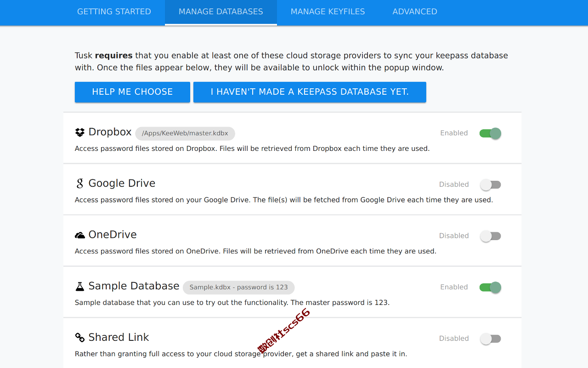Click the Shared Link chain icon
Screen dimensions: 588x368
(x=80, y=338)
